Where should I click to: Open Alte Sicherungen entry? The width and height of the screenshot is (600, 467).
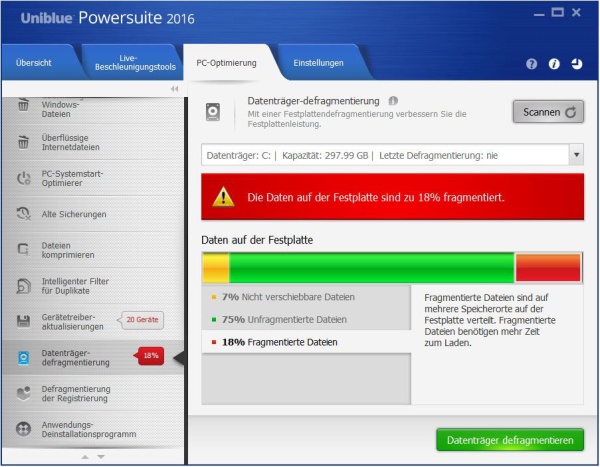pyautogui.click(x=93, y=214)
